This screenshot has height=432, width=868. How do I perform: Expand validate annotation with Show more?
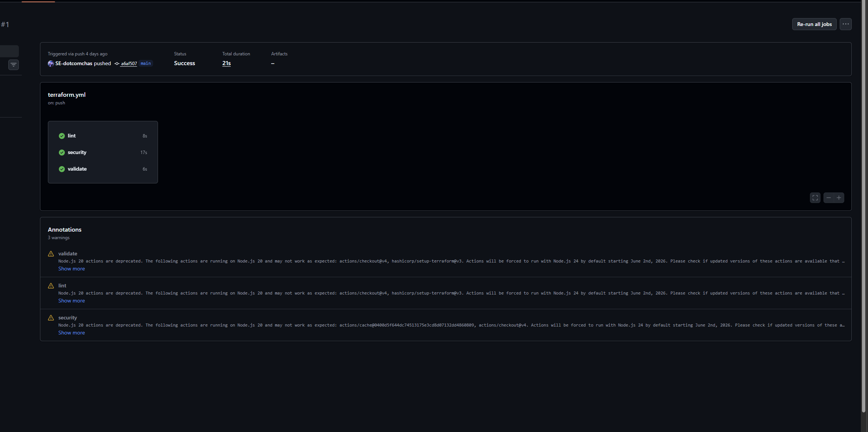click(x=72, y=269)
